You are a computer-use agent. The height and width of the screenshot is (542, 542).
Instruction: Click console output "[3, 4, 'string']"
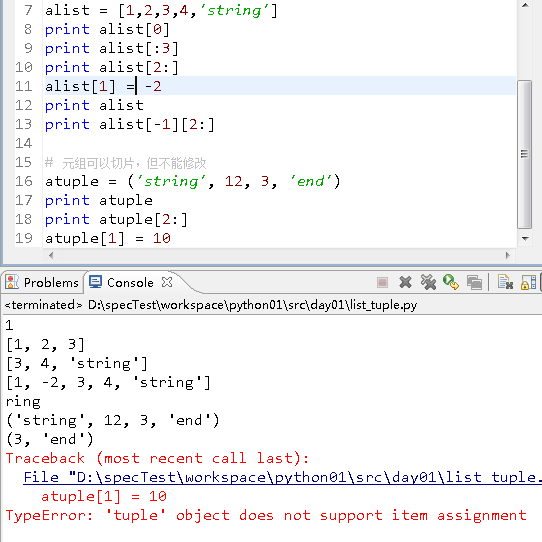(x=77, y=364)
